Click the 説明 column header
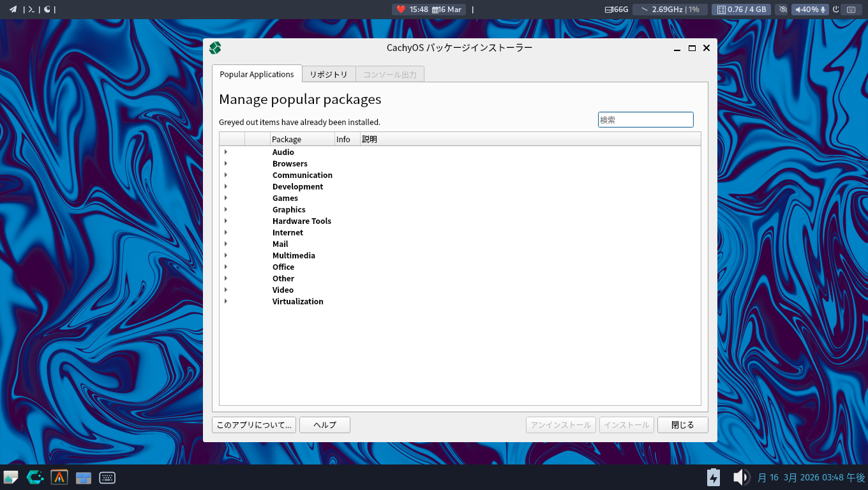Image resolution: width=868 pixels, height=490 pixels. (530, 139)
